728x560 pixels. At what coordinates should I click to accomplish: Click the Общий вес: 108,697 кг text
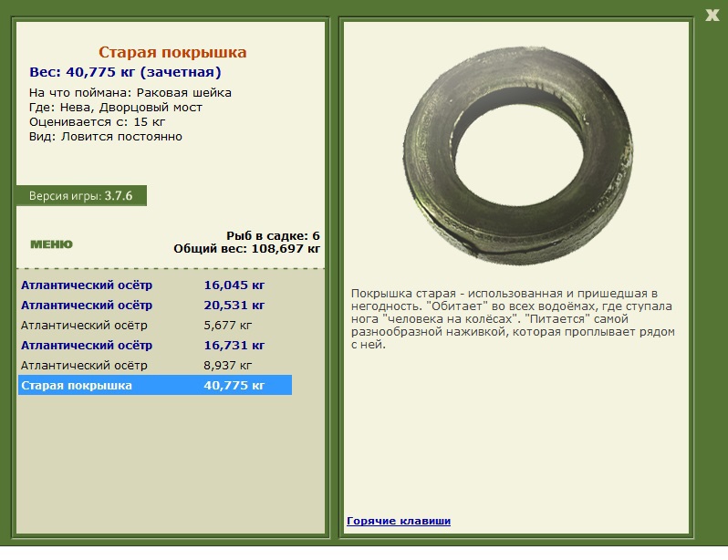point(247,249)
